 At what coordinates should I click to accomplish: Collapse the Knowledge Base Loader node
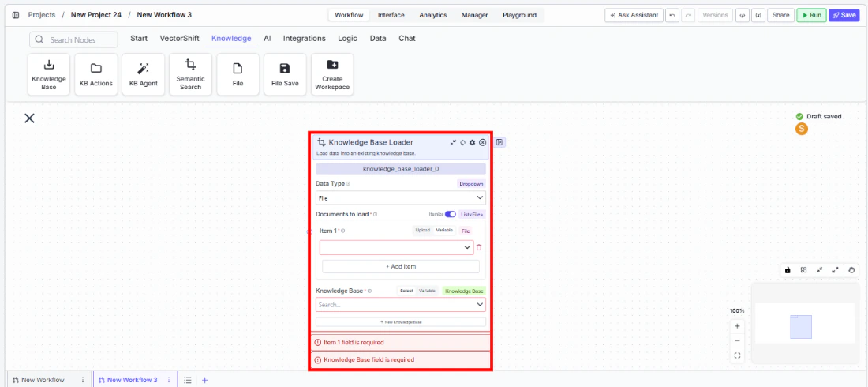pyautogui.click(x=453, y=142)
